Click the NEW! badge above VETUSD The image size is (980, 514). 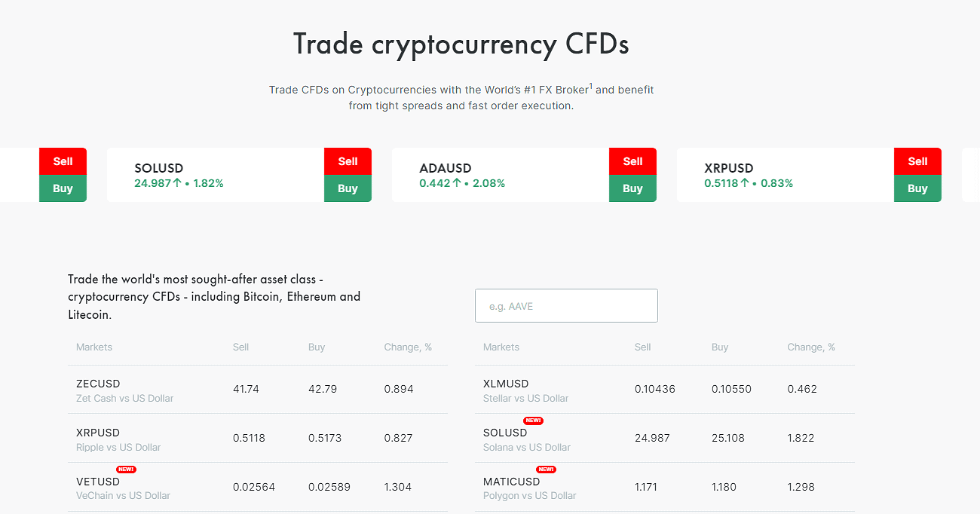(x=126, y=470)
